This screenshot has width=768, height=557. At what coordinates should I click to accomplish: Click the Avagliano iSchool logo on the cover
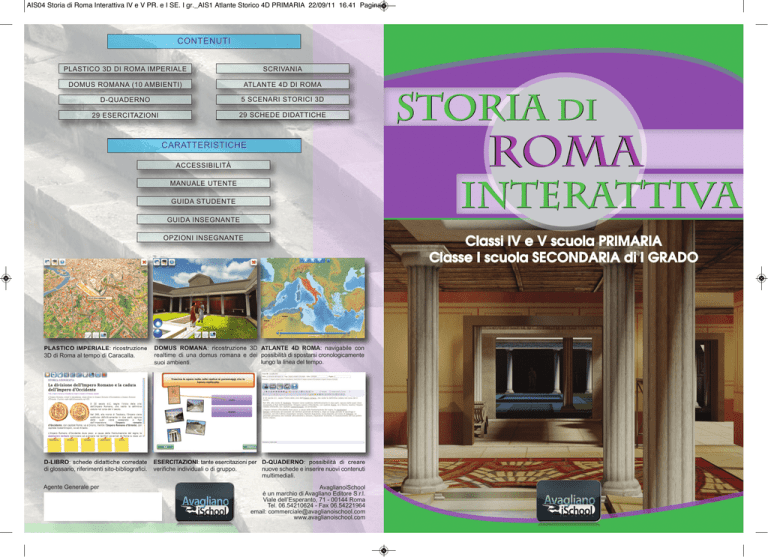coord(569,501)
